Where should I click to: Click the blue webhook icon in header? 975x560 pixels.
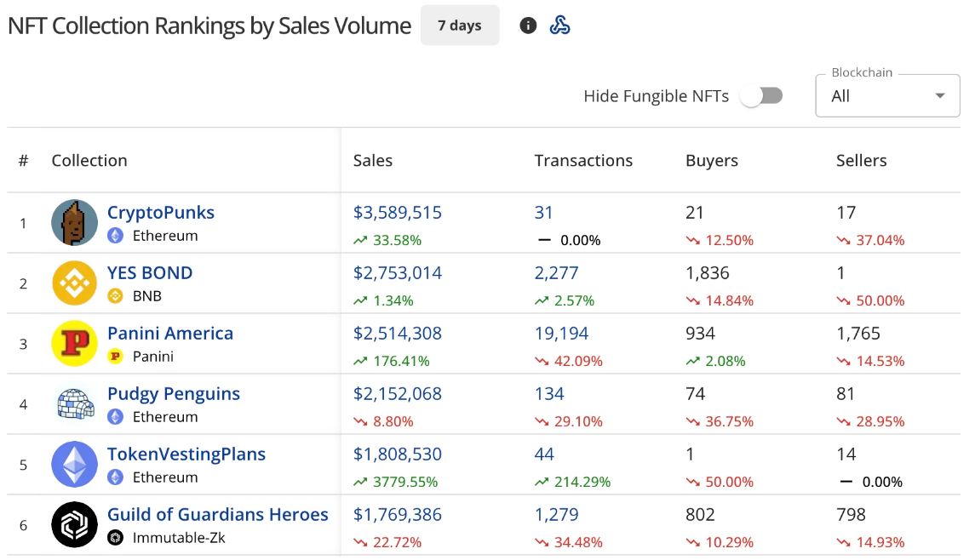coord(559,26)
